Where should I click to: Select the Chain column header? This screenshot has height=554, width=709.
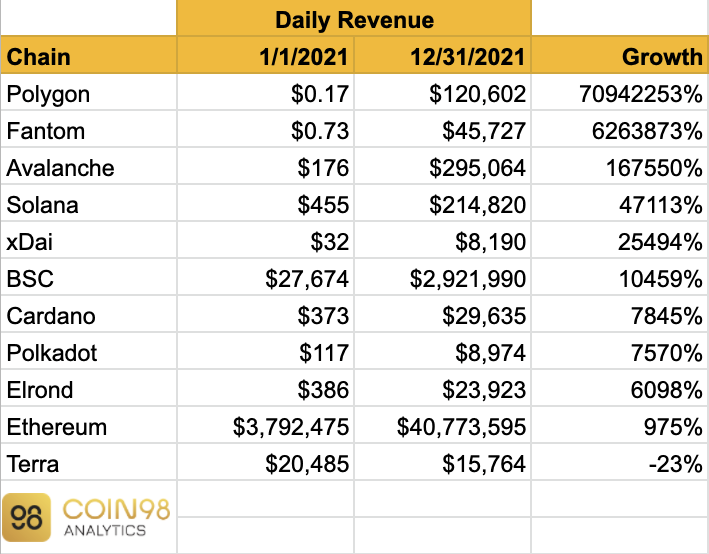(x=89, y=55)
